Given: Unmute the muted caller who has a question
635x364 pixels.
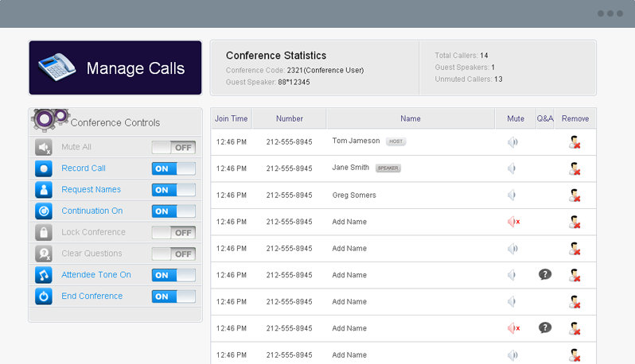Looking at the screenshot, I should pyautogui.click(x=513, y=328).
